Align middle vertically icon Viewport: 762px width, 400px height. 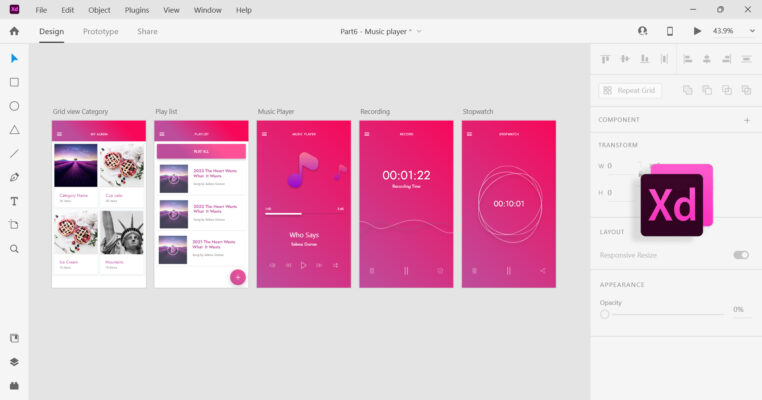(x=625, y=59)
